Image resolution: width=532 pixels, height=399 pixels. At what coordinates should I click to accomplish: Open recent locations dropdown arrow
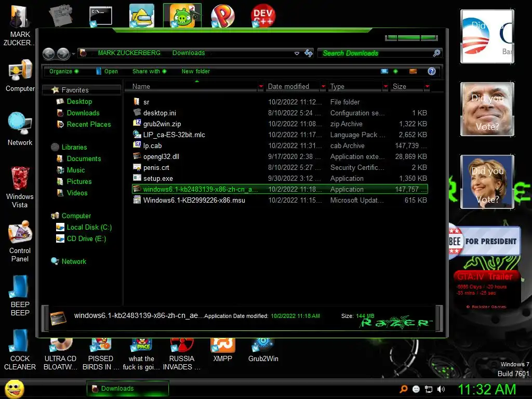73,54
